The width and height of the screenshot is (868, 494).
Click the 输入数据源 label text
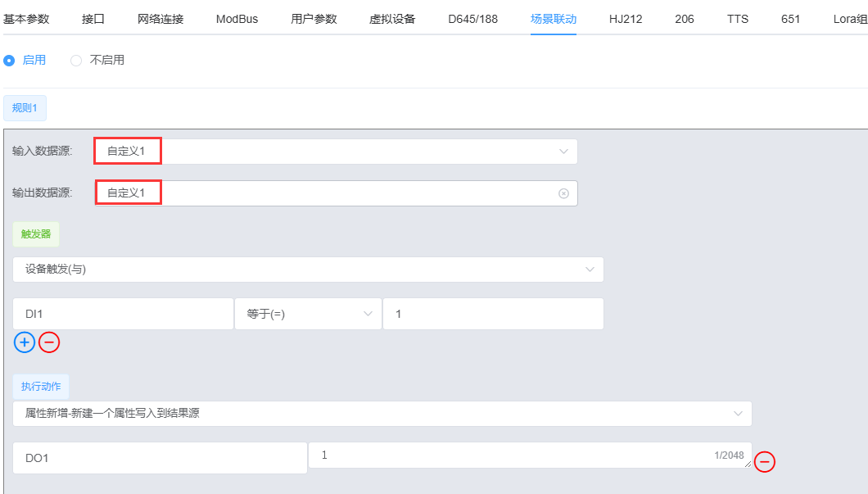(42, 152)
